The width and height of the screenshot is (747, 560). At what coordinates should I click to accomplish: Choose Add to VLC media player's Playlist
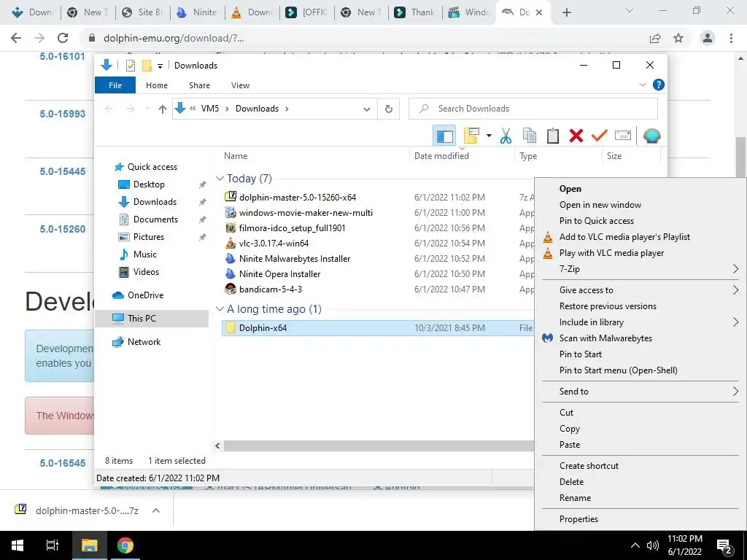pyautogui.click(x=640, y=237)
